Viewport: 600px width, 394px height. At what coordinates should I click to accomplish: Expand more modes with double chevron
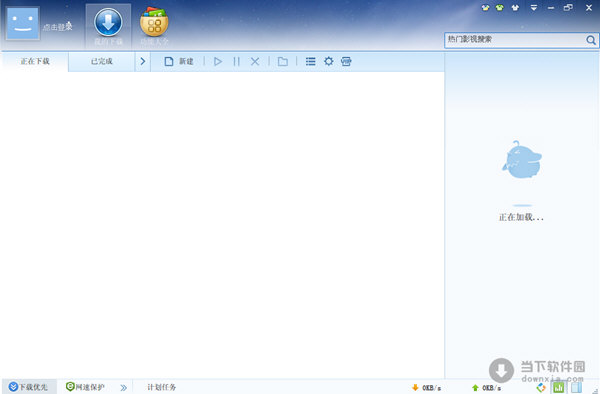pos(123,387)
